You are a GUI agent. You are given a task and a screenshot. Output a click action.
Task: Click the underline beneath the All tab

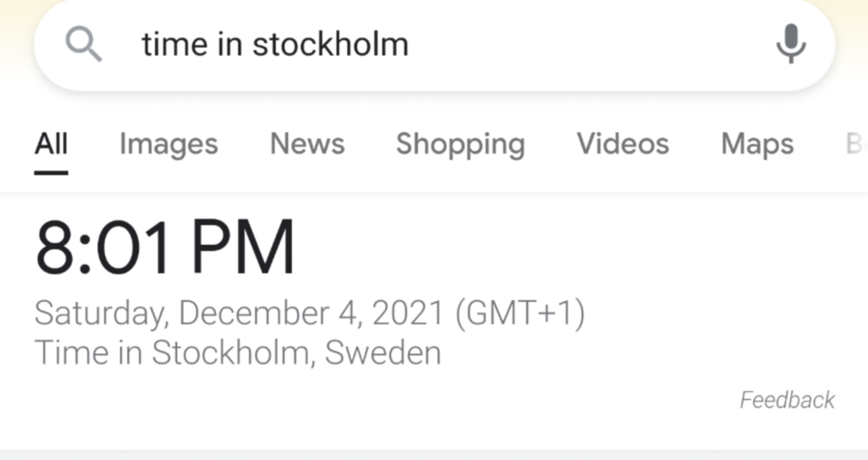click(51, 172)
